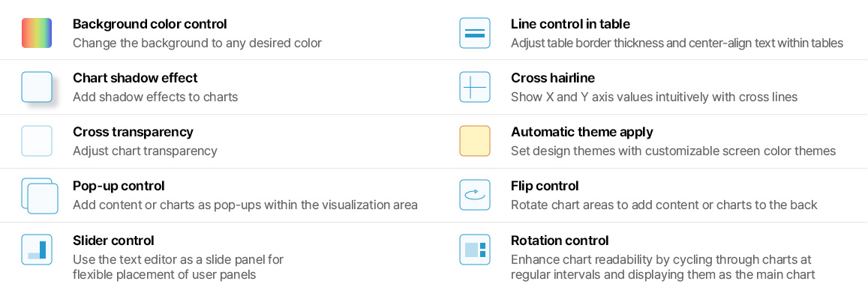Image resolution: width=868 pixels, height=296 pixels.
Task: Click the yellow Automatic theme apply icon
Action: (475, 141)
